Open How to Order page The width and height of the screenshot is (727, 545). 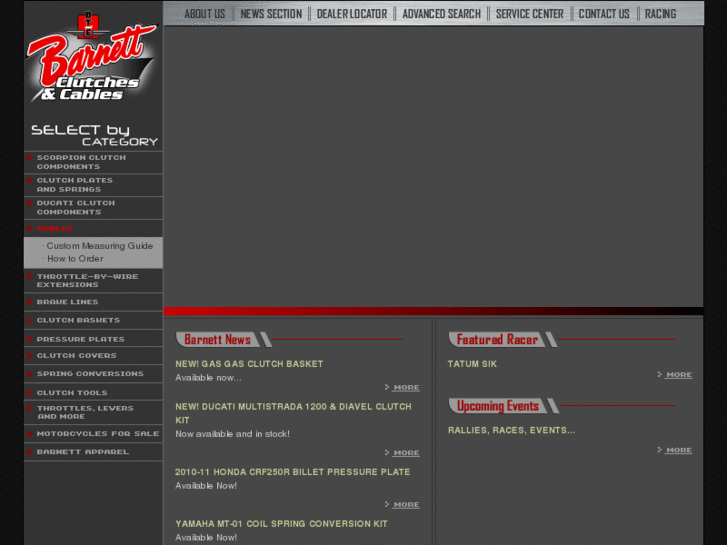(75, 259)
